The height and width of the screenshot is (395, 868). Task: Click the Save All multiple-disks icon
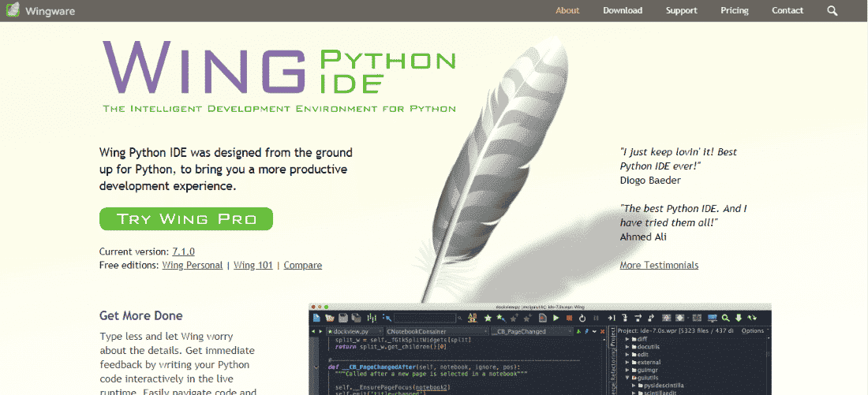pos(356,318)
